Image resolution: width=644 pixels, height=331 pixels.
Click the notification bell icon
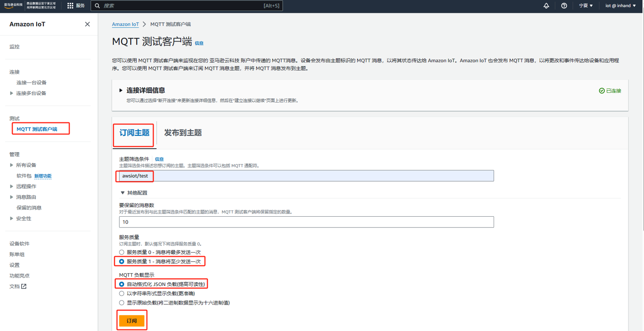point(546,6)
